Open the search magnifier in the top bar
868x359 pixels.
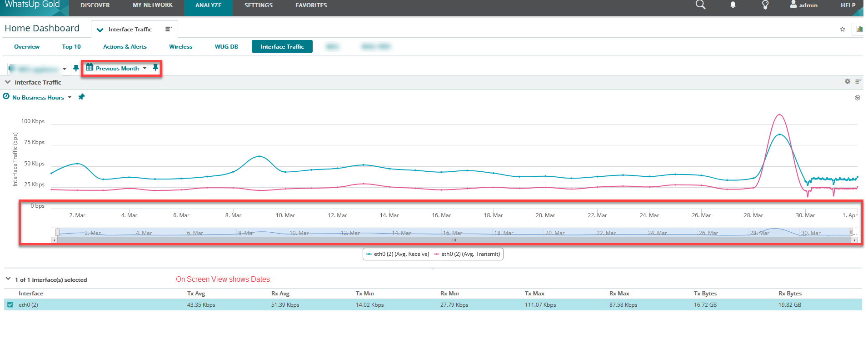pos(700,5)
